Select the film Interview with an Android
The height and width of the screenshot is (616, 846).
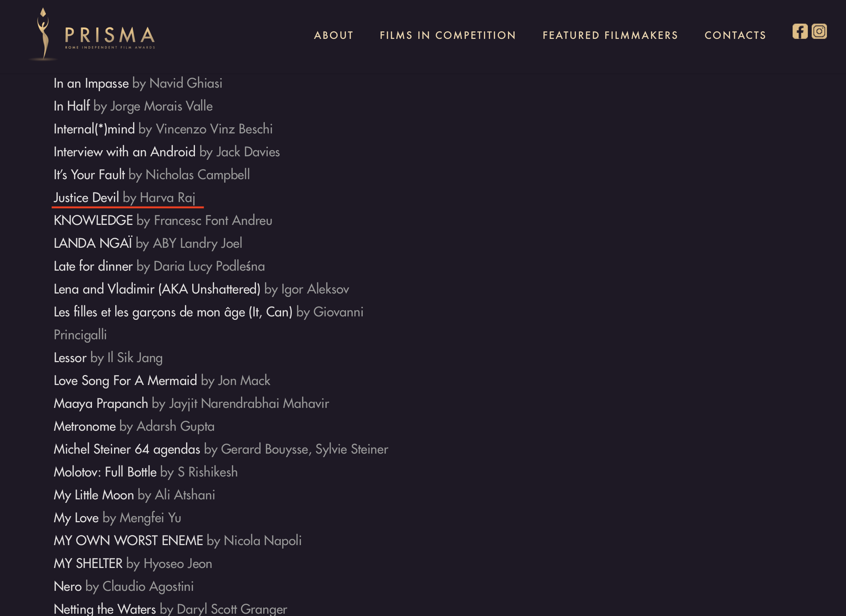[x=167, y=152]
